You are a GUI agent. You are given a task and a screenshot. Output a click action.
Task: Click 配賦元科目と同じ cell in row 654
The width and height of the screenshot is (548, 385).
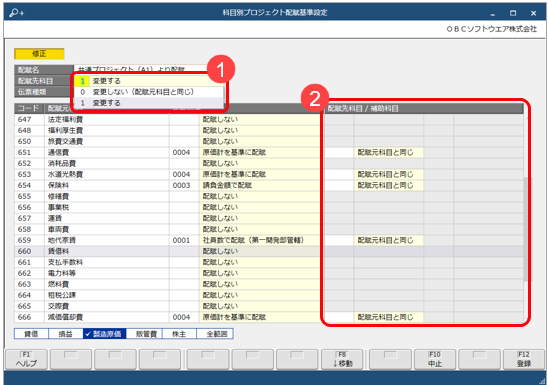point(388,185)
